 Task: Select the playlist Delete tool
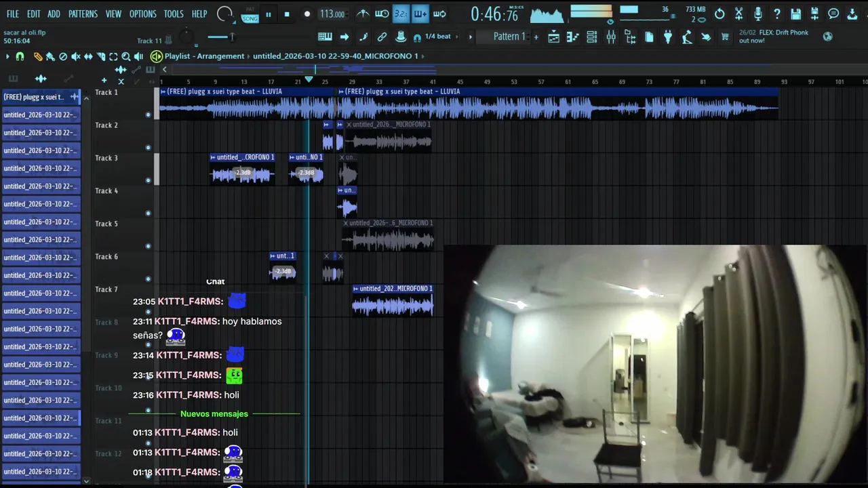(x=63, y=56)
